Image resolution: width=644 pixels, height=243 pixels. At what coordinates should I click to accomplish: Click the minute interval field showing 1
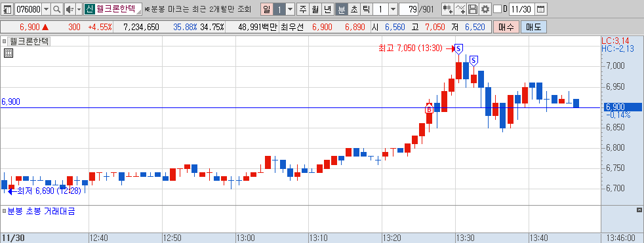[380, 9]
